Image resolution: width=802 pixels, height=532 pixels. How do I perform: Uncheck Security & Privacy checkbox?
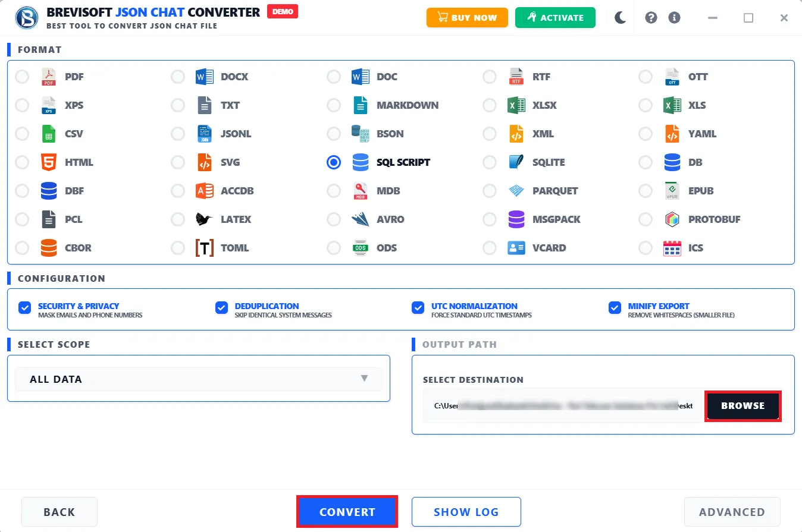(24, 307)
